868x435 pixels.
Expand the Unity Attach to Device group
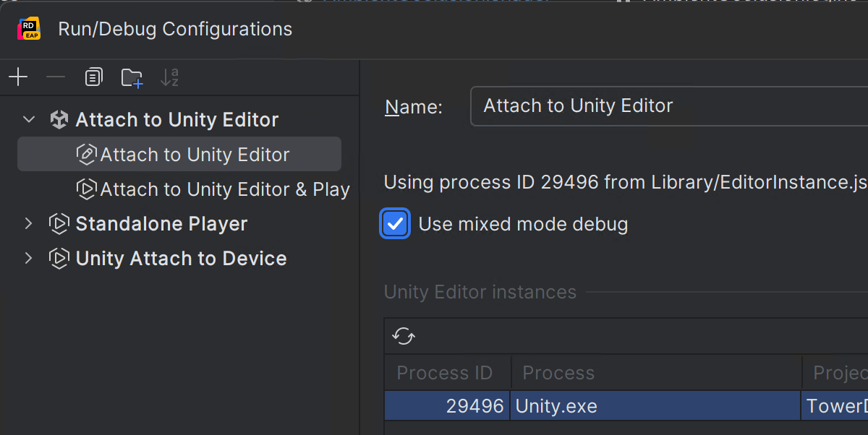[x=29, y=259]
